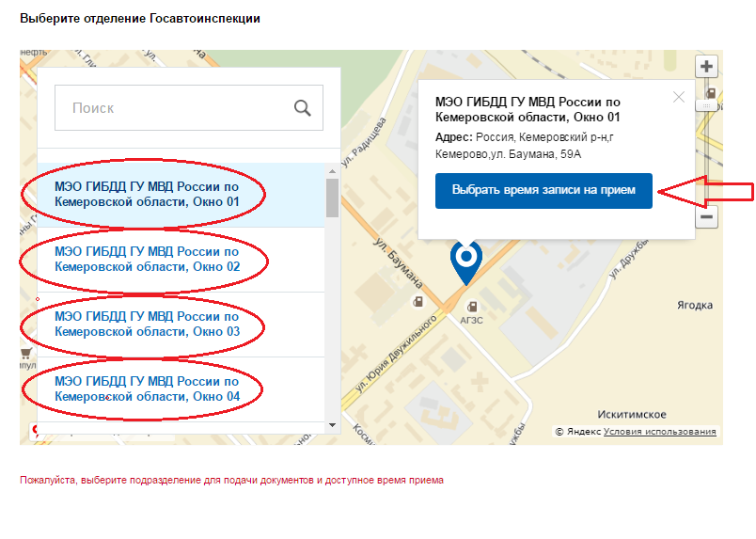Click the АГЗС gas station icon
756x539 pixels.
[471, 306]
